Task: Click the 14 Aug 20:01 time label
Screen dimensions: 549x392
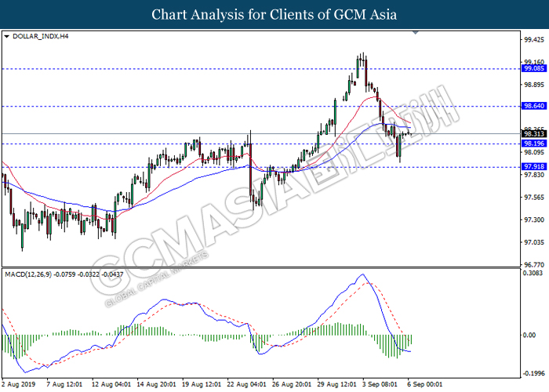Action: 157,384
